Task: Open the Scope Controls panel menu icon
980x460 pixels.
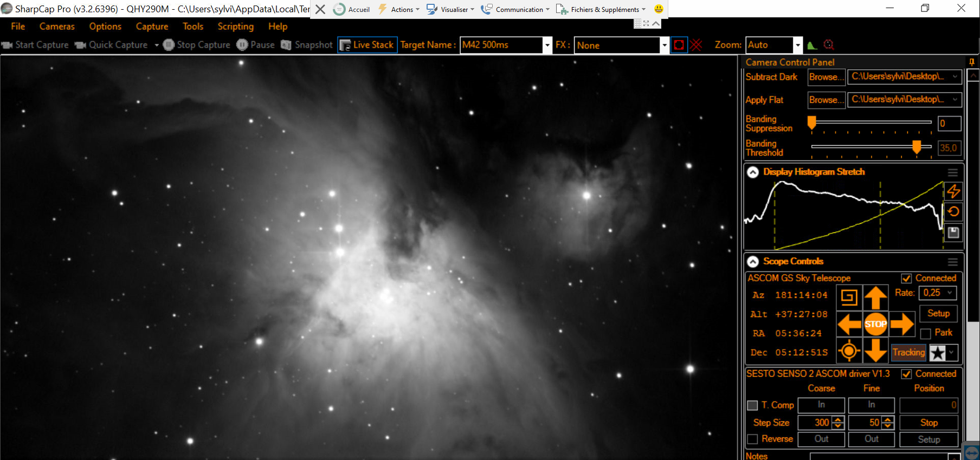Action: tap(952, 262)
